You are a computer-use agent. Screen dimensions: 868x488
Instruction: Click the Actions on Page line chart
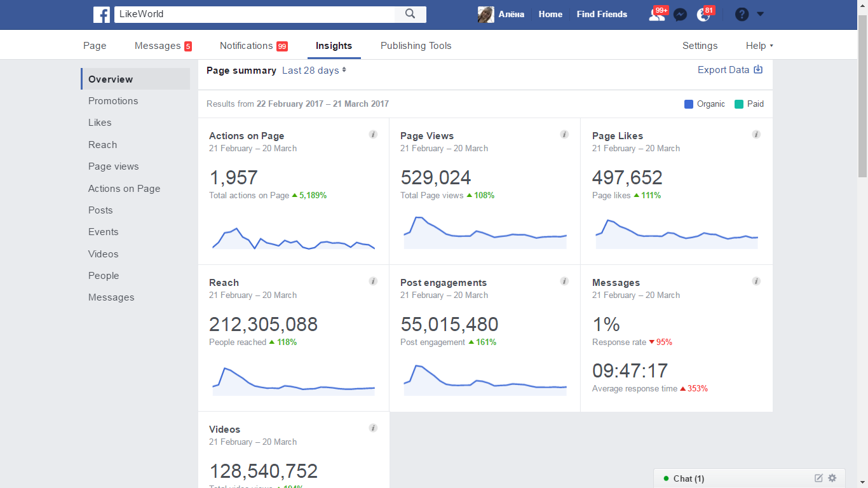(x=294, y=238)
